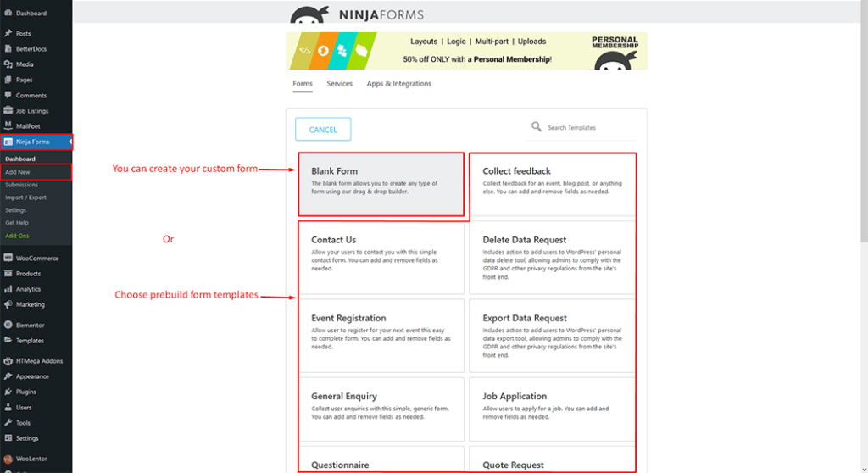Screen dimensions: 868x473
Task: Click the Pages icon in sidebar
Action: (8, 80)
